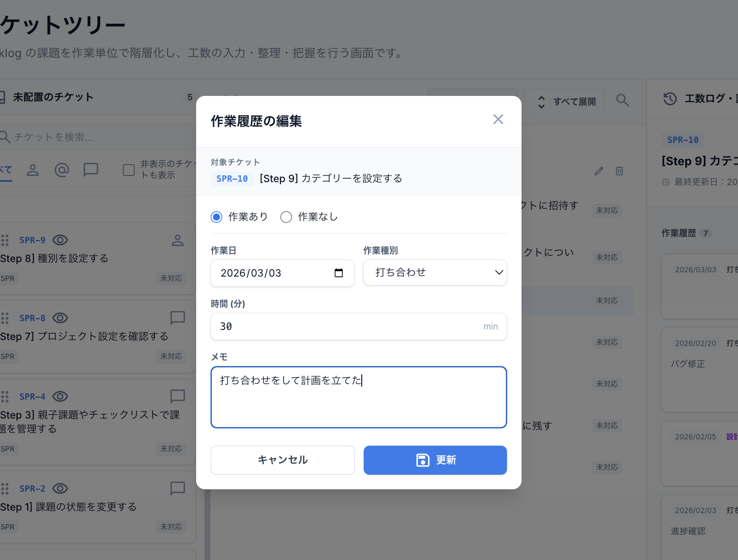The image size is (738, 560).
Task: Click the comment filter icon above ticket list
Action: pos(91,170)
